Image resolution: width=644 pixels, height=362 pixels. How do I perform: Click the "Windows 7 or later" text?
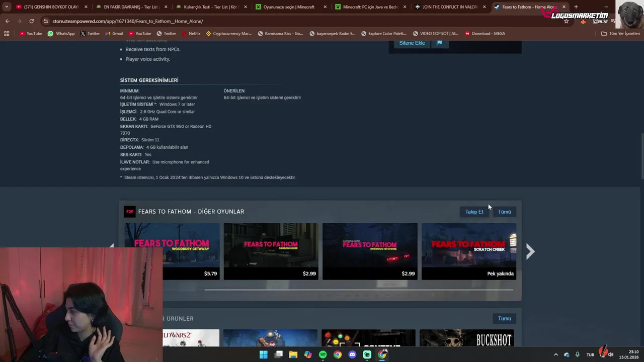(x=177, y=104)
